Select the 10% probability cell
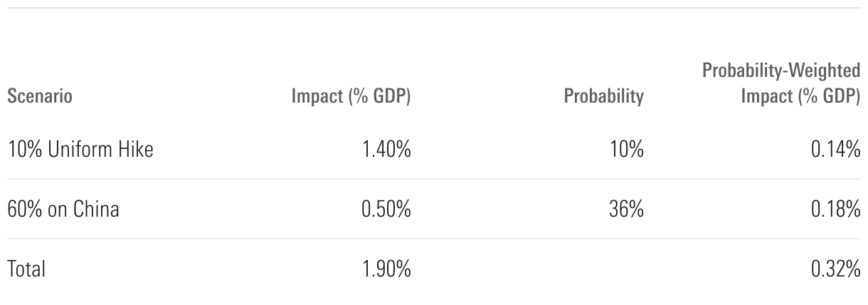The height and width of the screenshot is (305, 868). pos(628,150)
